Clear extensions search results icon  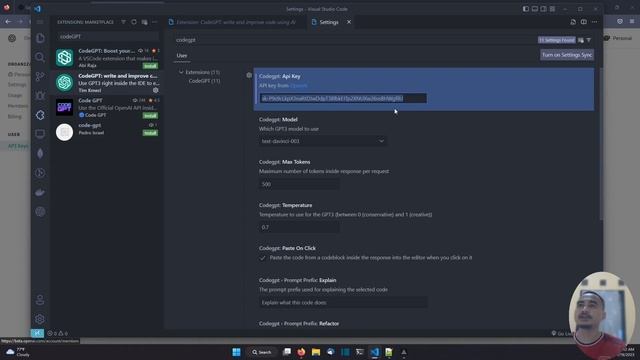tap(144, 22)
